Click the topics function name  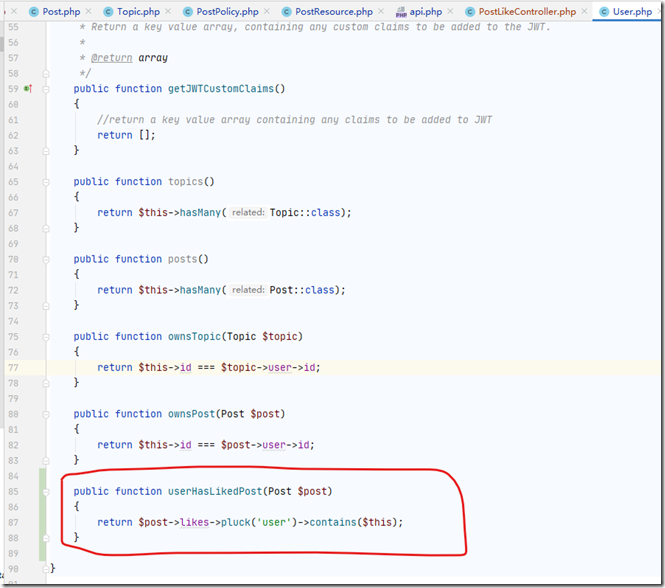click(x=185, y=182)
